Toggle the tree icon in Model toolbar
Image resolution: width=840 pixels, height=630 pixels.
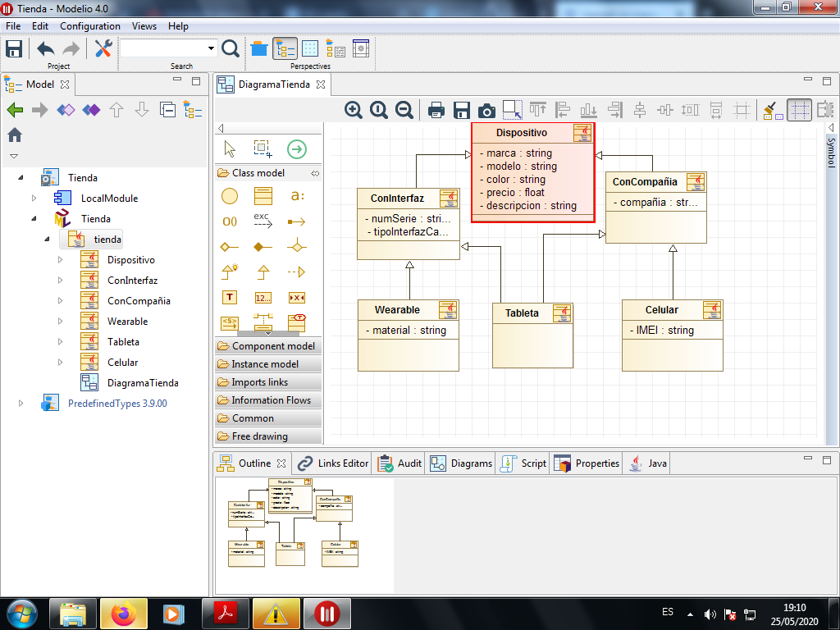coord(193,110)
